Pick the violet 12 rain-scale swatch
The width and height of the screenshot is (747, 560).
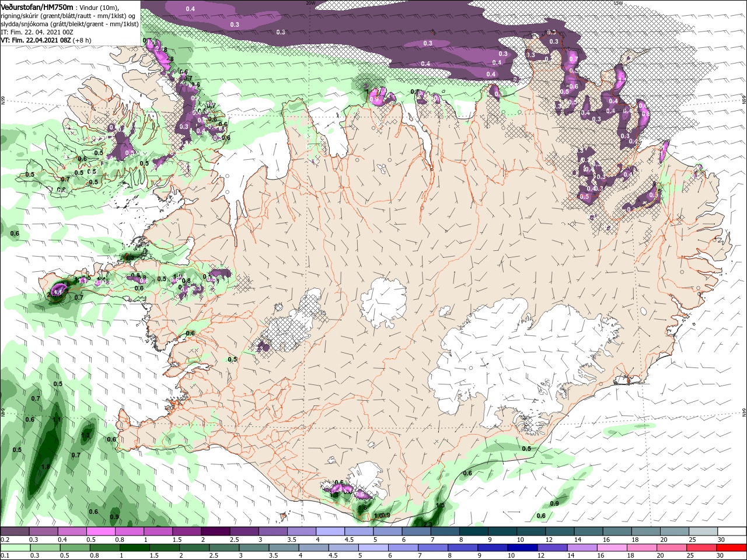553,548
